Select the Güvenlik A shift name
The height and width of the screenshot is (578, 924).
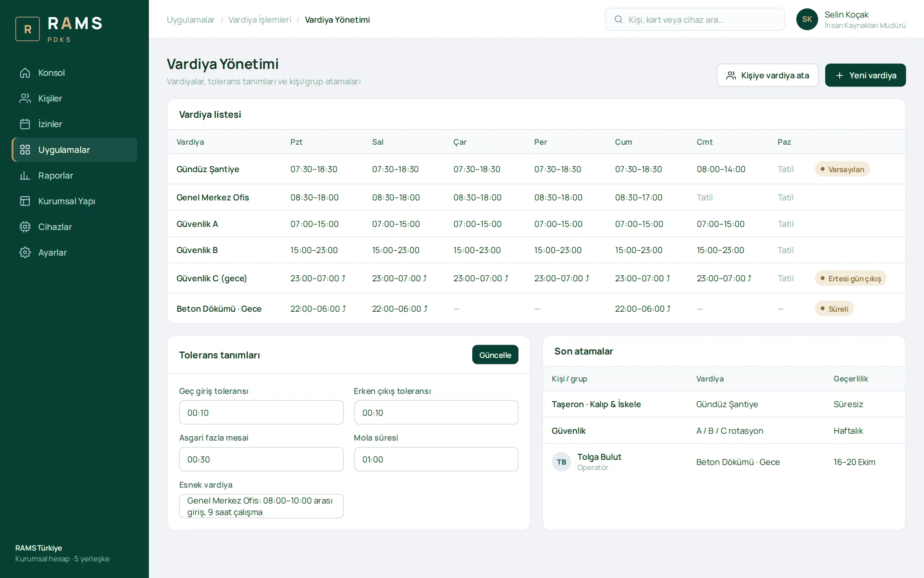coord(197,224)
